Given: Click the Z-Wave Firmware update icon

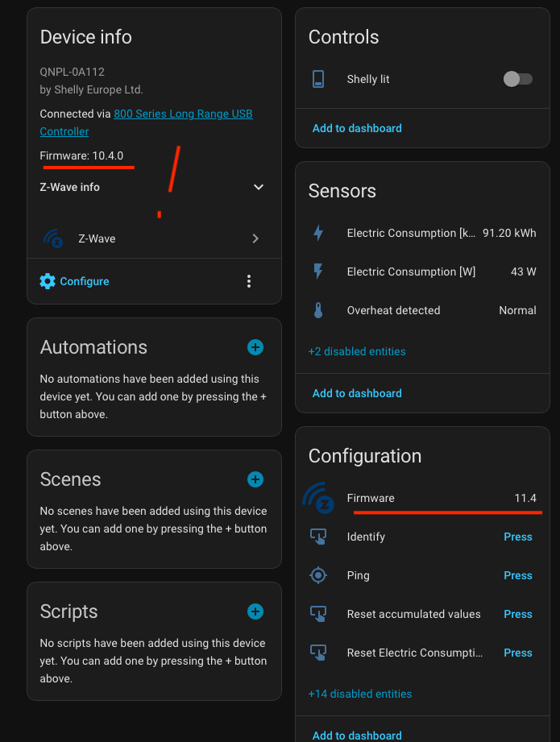Looking at the screenshot, I should (x=318, y=499).
